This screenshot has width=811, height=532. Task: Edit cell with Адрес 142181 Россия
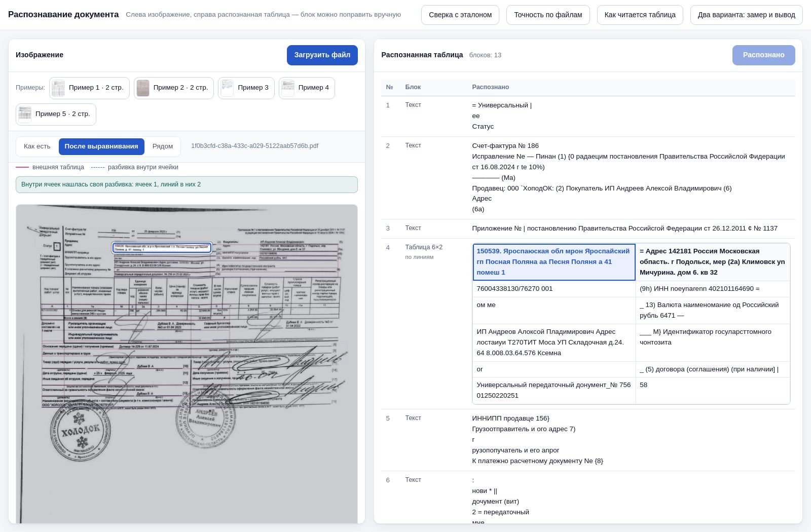713,262
